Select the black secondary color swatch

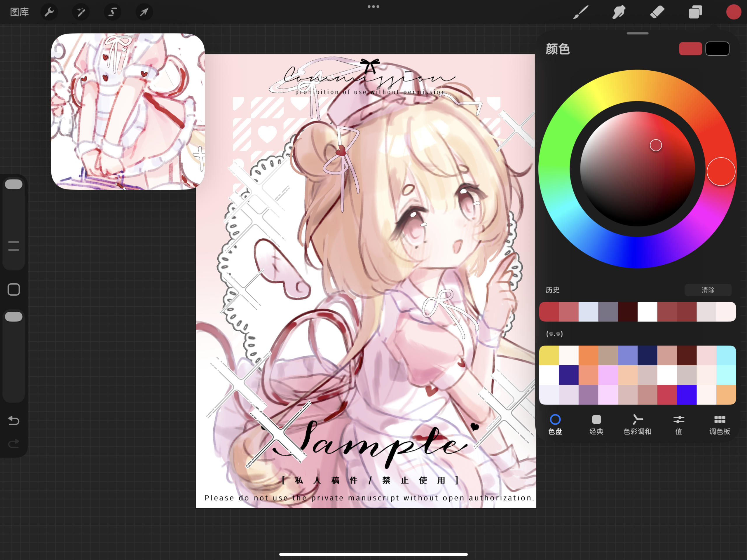pos(717,49)
